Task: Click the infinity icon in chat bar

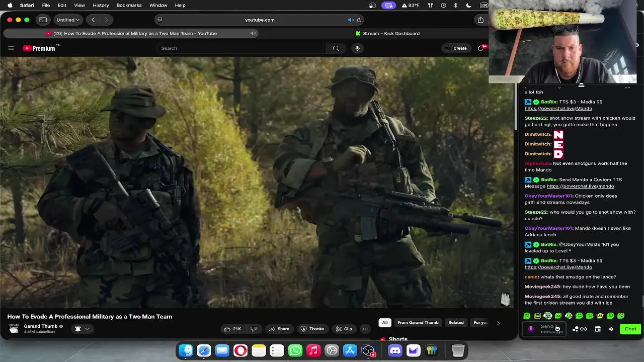Action: point(584,329)
